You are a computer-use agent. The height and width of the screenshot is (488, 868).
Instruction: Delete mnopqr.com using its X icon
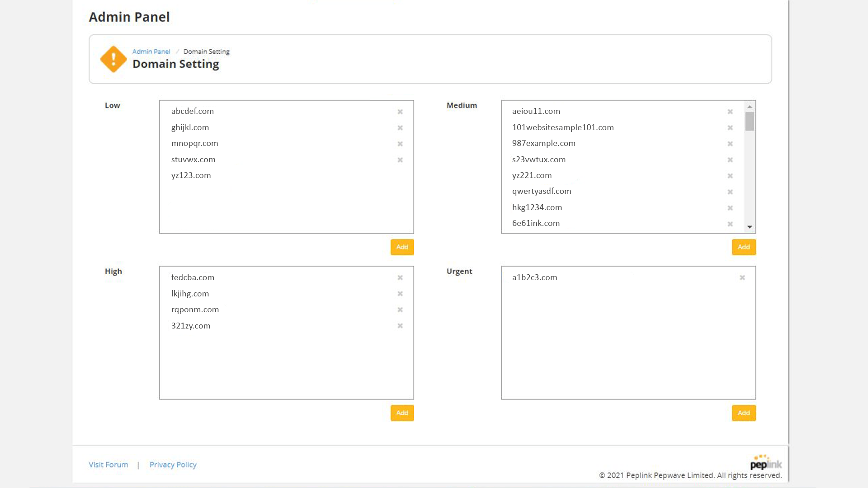[400, 144]
